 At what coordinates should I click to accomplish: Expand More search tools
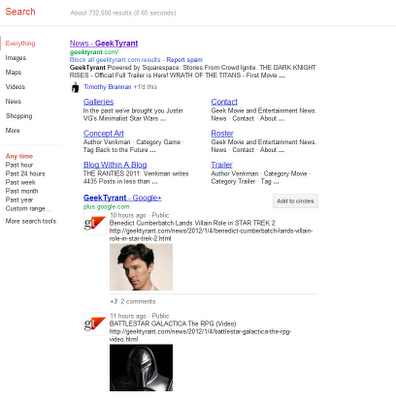pos(31,221)
